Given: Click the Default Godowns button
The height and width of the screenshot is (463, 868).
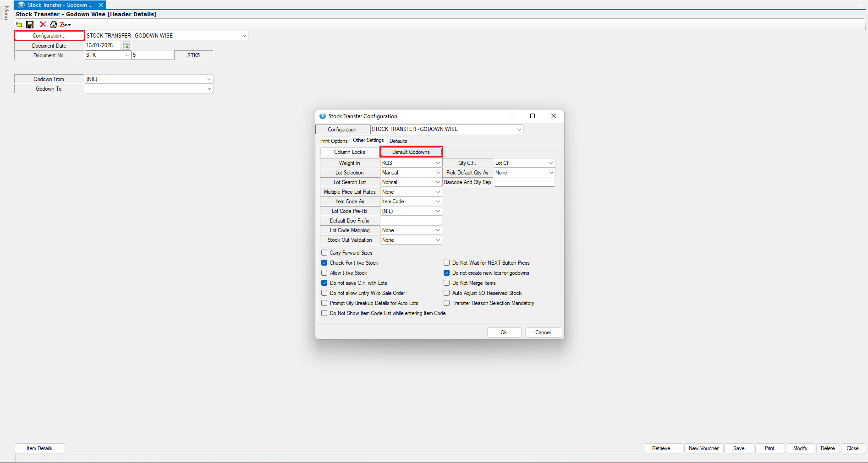Looking at the screenshot, I should click(411, 152).
